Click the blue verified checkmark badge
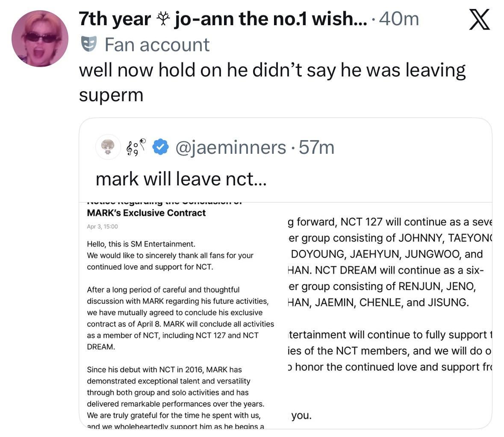Image resolution: width=504 pixels, height=437 pixels. 160,147
